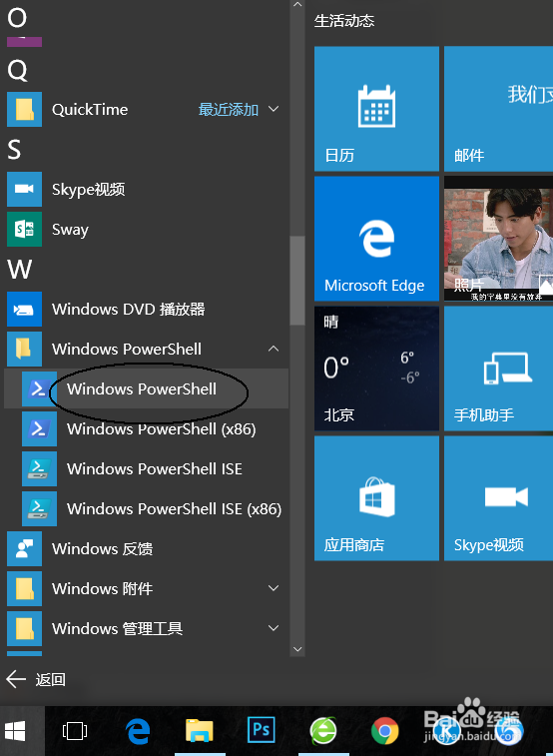The width and height of the screenshot is (553, 756).
Task: Click the Windows 反馈 icon
Action: pyautogui.click(x=25, y=548)
